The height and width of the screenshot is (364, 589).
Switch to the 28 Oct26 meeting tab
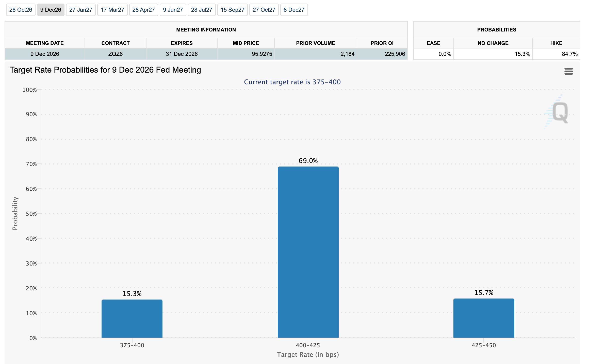pos(21,10)
